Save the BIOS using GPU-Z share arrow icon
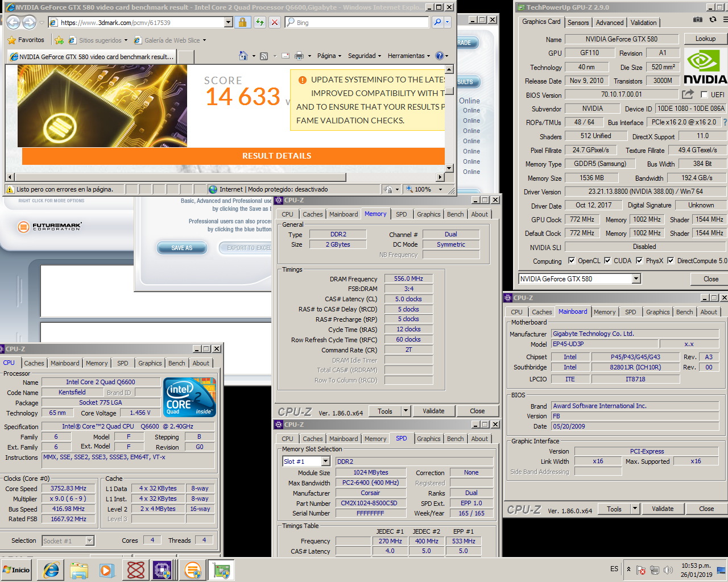Image resolution: width=728 pixels, height=582 pixels. point(688,94)
